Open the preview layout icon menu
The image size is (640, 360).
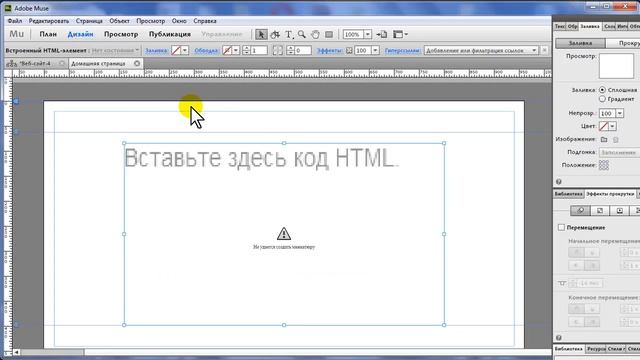400,34
